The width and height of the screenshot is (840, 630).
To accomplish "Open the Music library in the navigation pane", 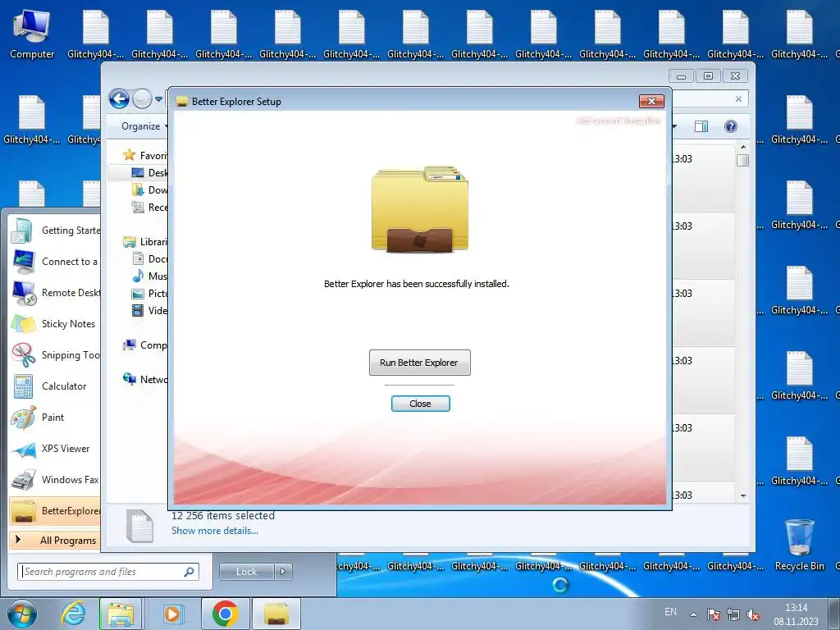I will [149, 276].
